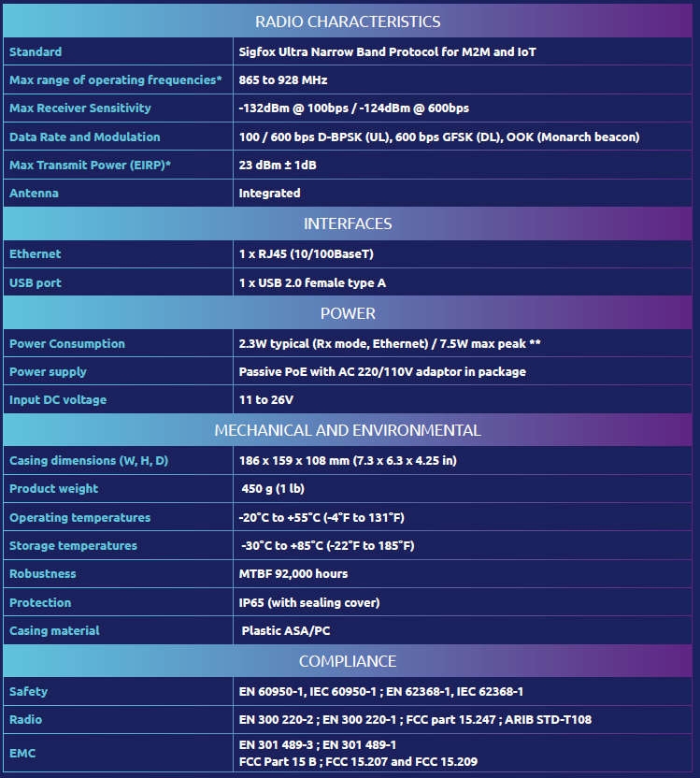The width and height of the screenshot is (700, 778).
Task: Click '1 x RJ45 (10/100BaseT)' value
Action: pyautogui.click(x=307, y=254)
